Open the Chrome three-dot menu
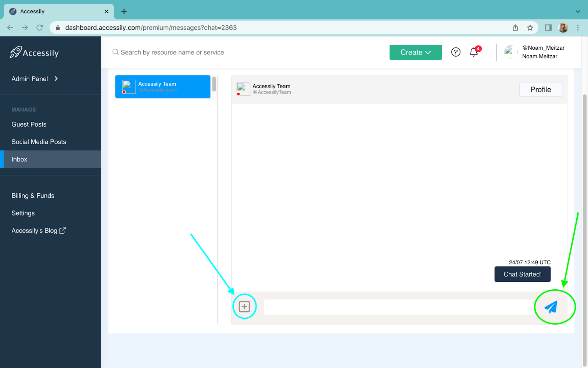Viewport: 588px width, 368px height. pyautogui.click(x=578, y=28)
